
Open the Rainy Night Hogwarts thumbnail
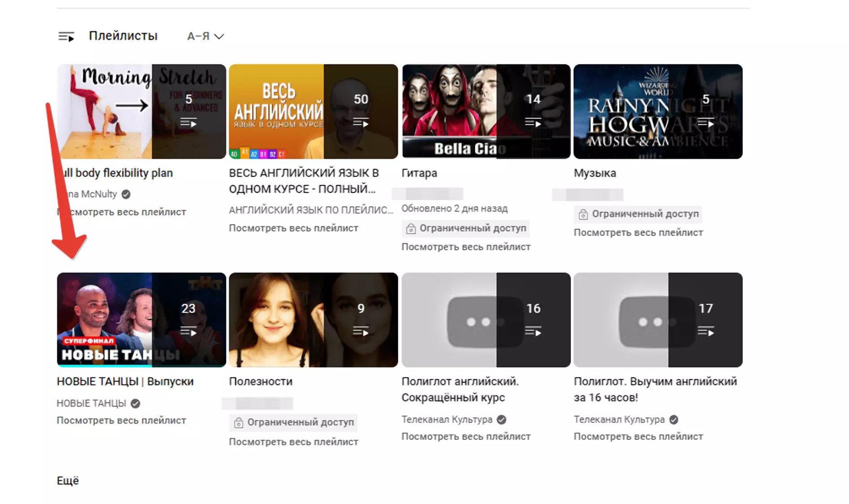[x=658, y=111]
